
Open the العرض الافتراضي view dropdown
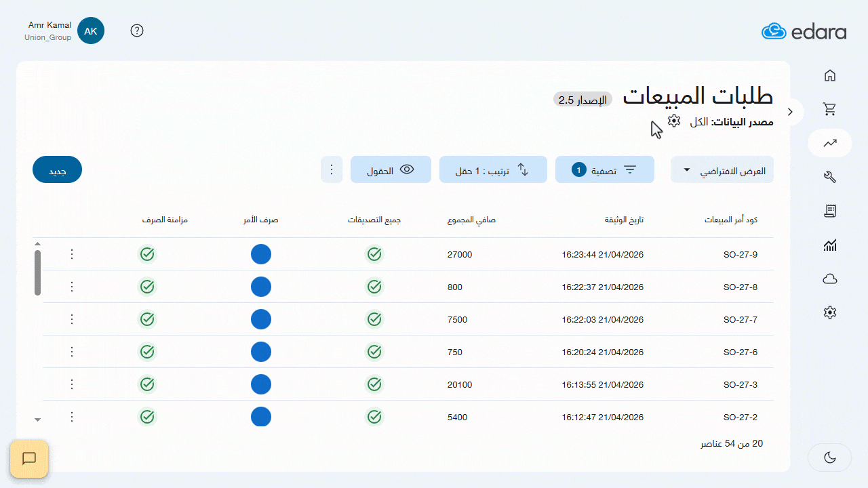[x=722, y=169]
